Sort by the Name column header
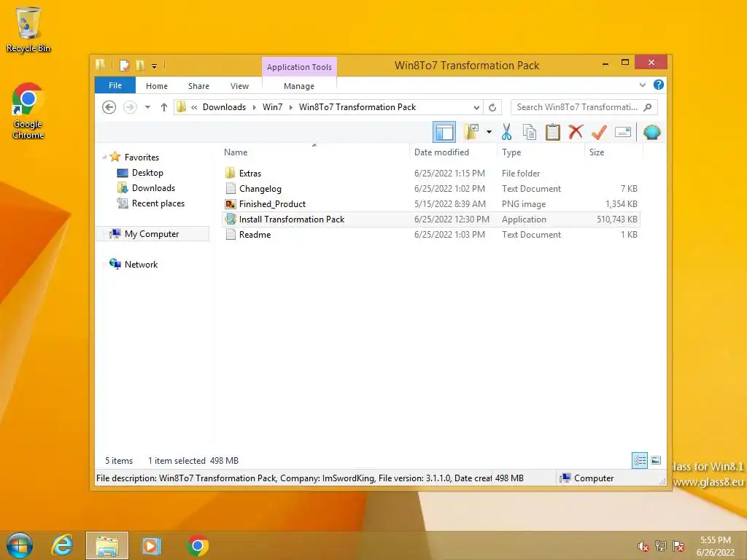Image resolution: width=747 pixels, height=560 pixels. 314,152
